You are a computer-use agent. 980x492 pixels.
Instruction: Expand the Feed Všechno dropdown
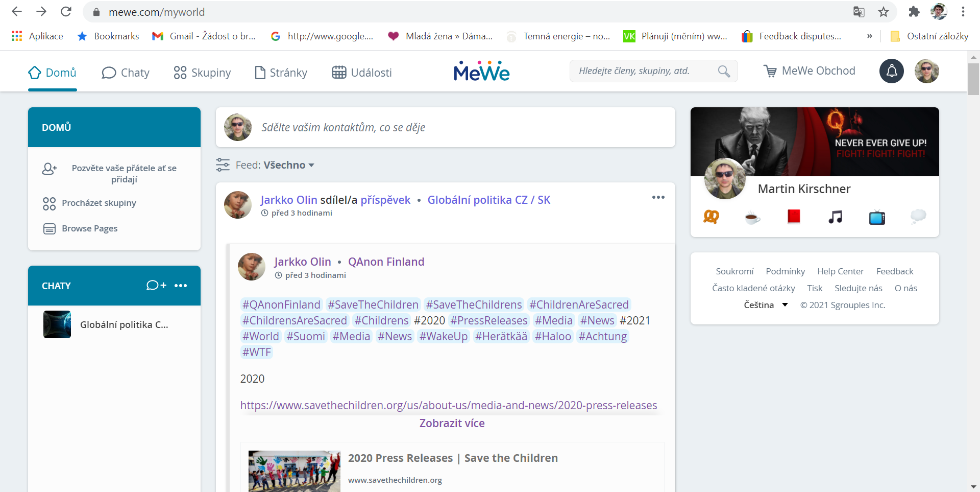point(289,165)
